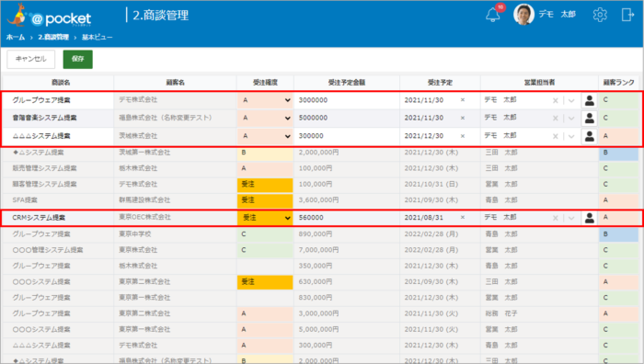
Task: Edit 商談名 field 音階音楽システム提案
Action: click(x=58, y=119)
